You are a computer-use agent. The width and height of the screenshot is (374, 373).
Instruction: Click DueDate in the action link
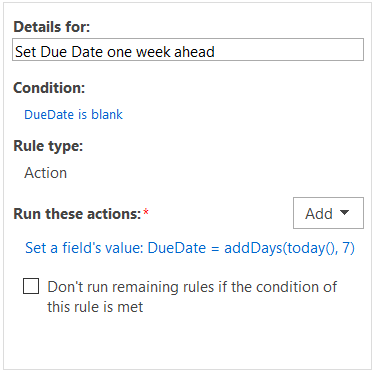tap(177, 248)
